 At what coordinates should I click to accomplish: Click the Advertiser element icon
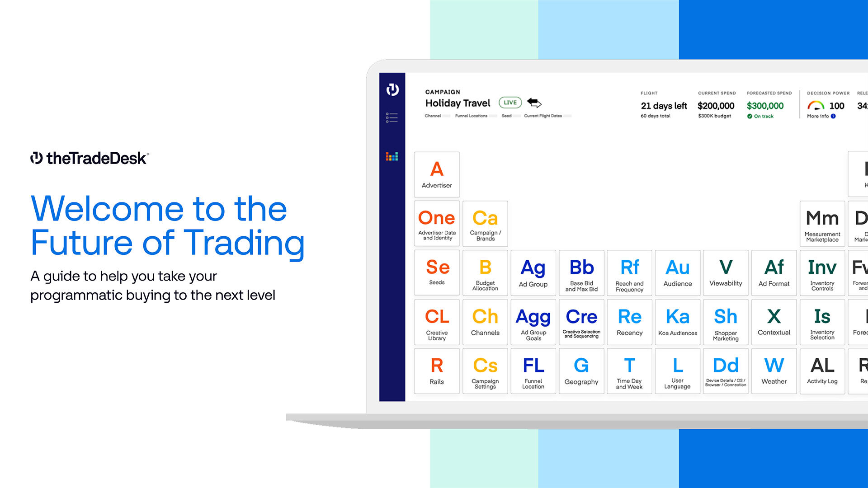click(x=437, y=173)
